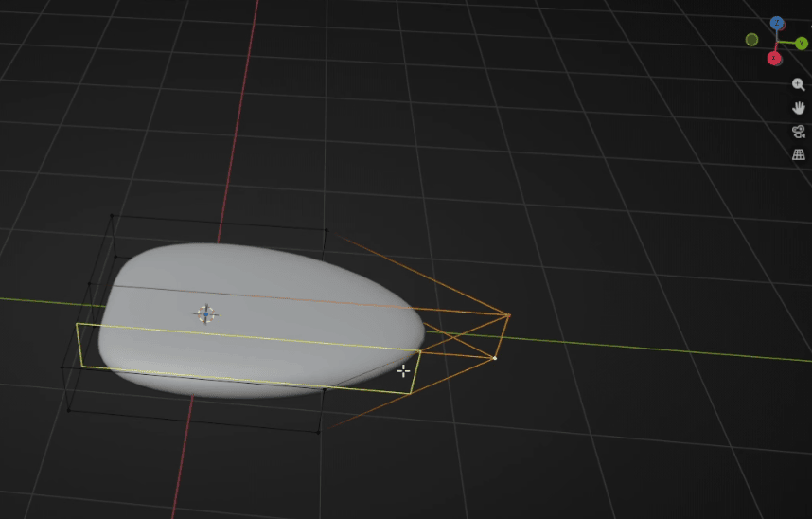Select the cage's top-left back corner vertex
The height and width of the screenshot is (519, 812).
pos(113,216)
